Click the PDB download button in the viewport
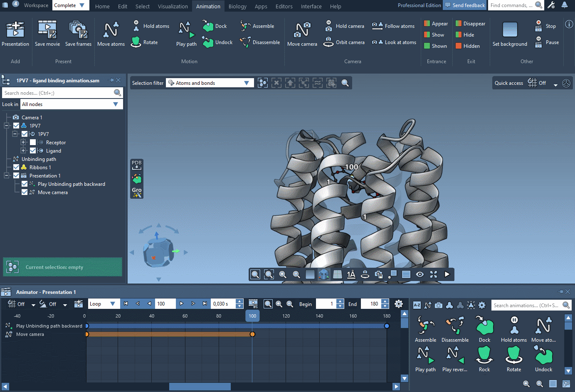 (x=136, y=165)
